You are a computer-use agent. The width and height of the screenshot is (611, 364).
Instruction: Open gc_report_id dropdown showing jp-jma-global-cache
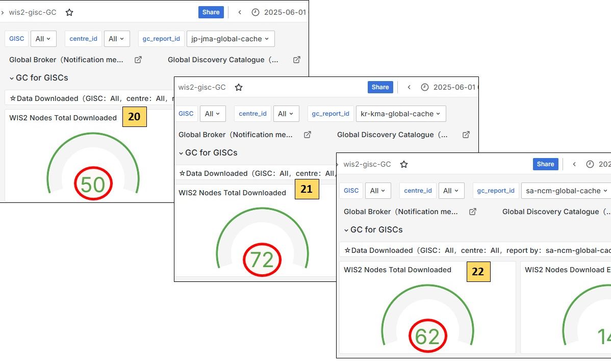pos(231,39)
